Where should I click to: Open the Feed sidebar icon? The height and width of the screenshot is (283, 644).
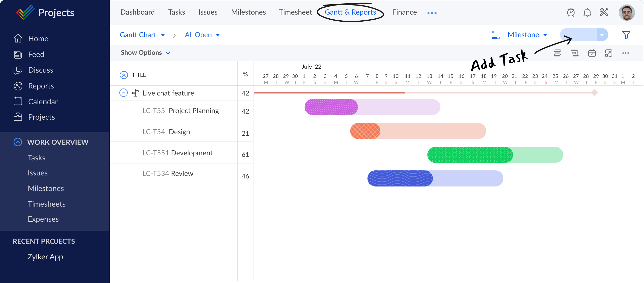pos(18,55)
